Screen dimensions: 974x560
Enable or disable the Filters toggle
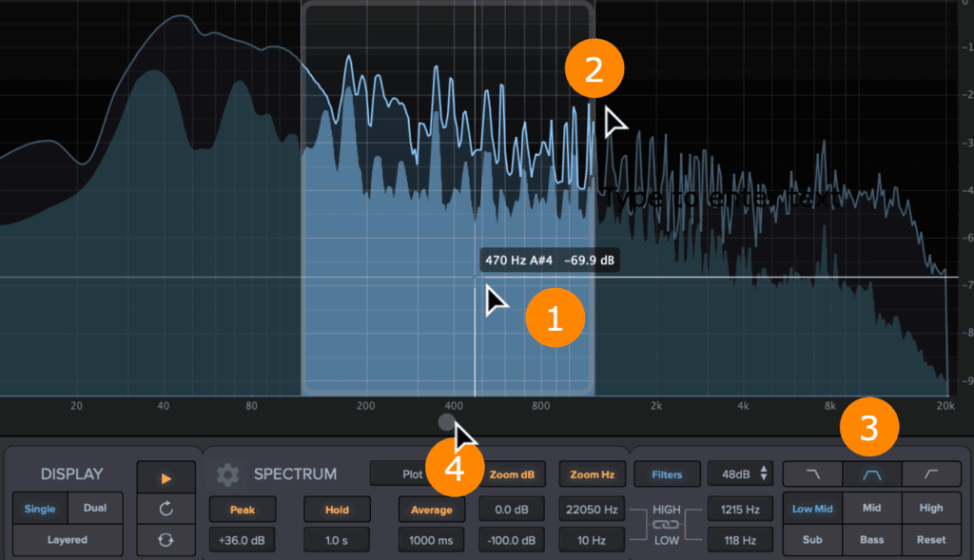(x=667, y=473)
